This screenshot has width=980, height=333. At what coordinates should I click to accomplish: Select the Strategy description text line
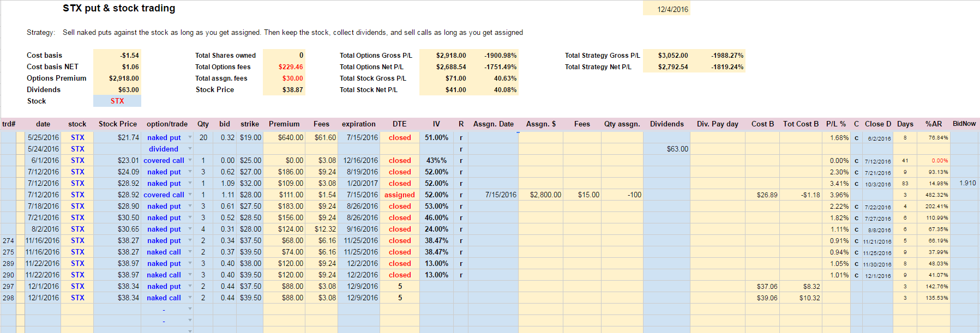click(x=275, y=32)
